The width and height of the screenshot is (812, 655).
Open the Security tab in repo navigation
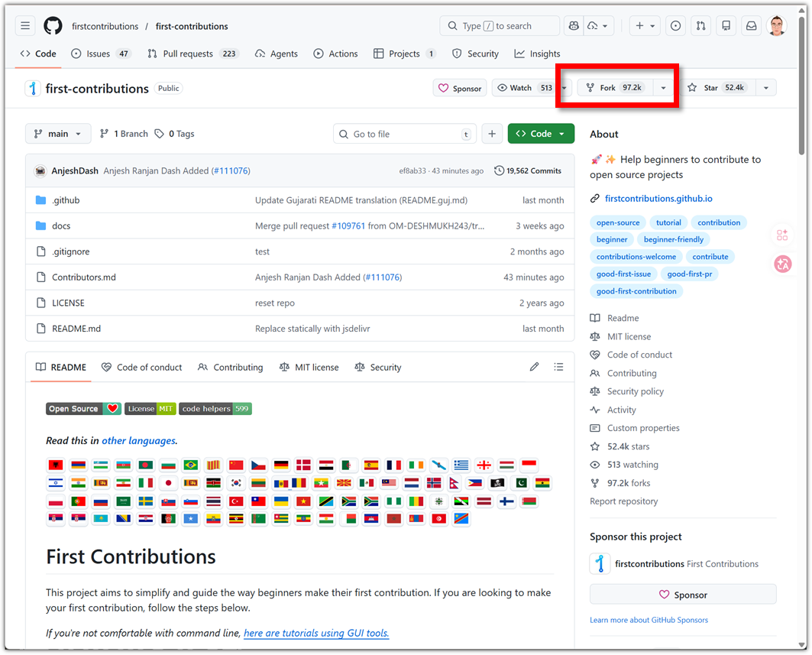475,54
